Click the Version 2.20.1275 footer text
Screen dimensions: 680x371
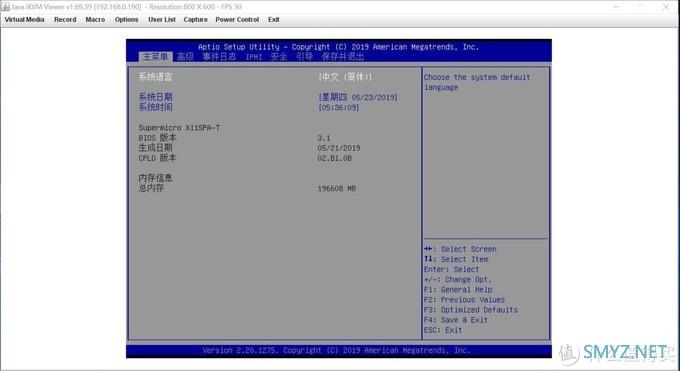pyautogui.click(x=337, y=350)
